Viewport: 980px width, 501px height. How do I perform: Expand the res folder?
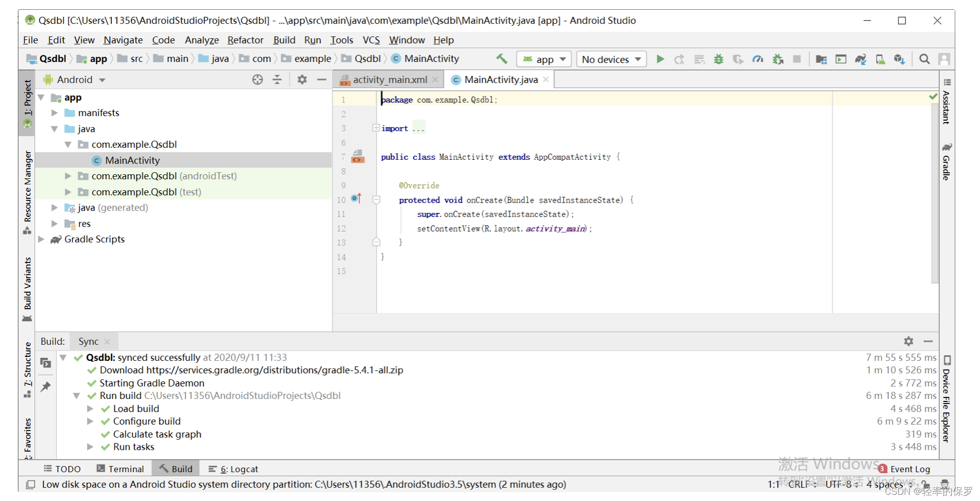click(x=55, y=224)
